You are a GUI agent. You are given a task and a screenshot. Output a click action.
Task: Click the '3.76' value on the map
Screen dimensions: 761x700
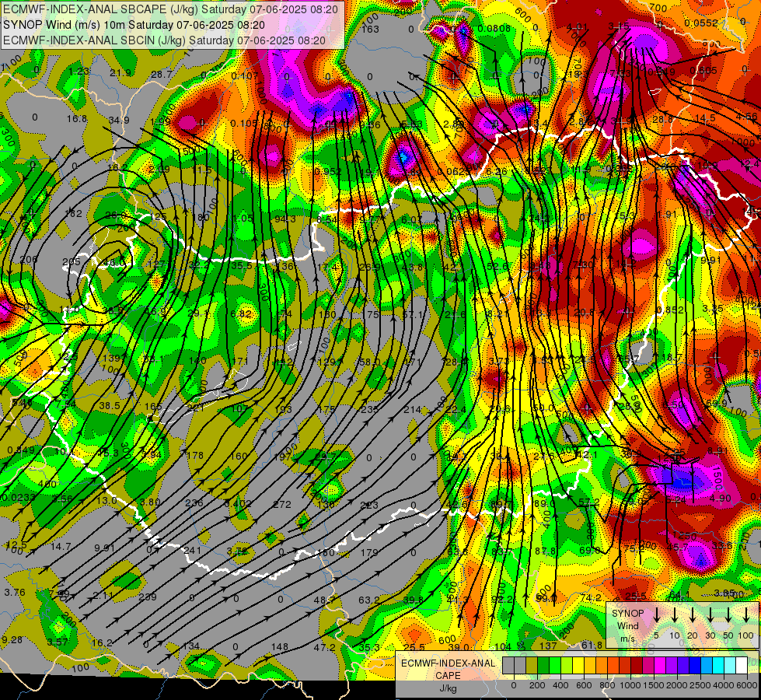click(15, 592)
